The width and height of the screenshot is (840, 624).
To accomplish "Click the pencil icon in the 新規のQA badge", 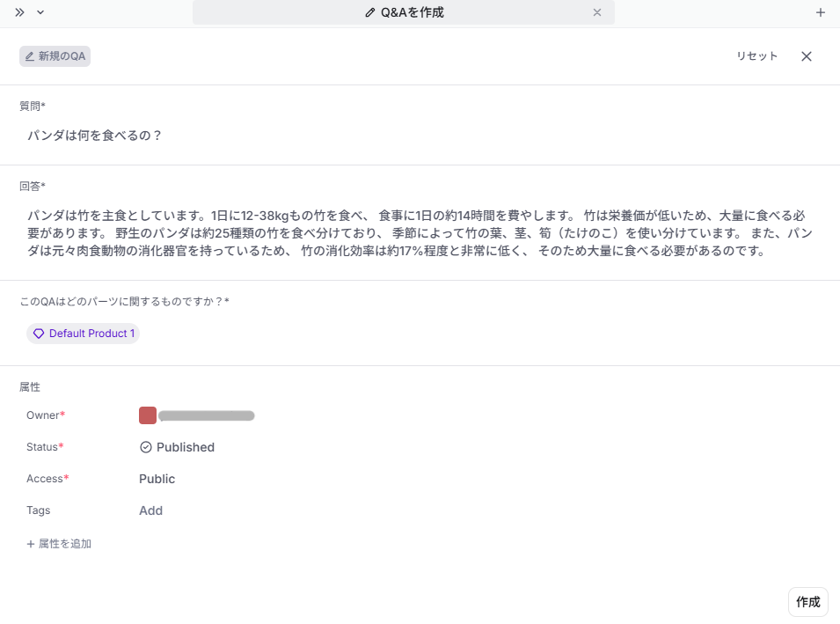I will coord(29,55).
